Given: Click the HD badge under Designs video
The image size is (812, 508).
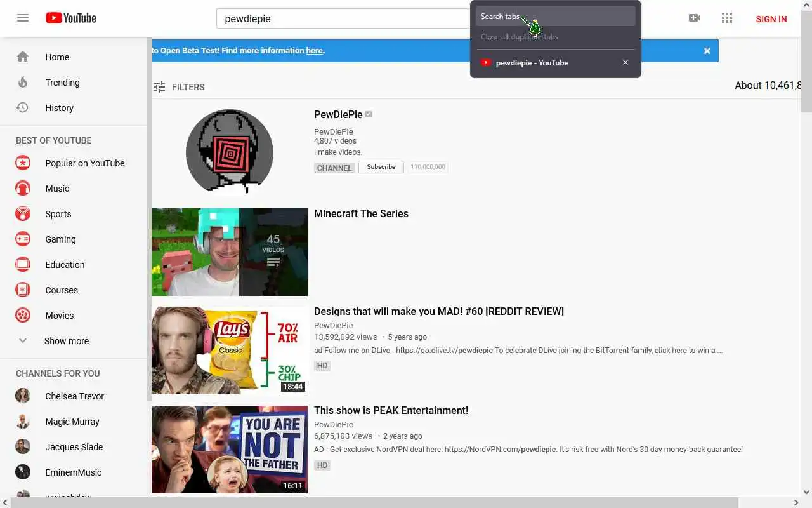Looking at the screenshot, I should click(322, 366).
